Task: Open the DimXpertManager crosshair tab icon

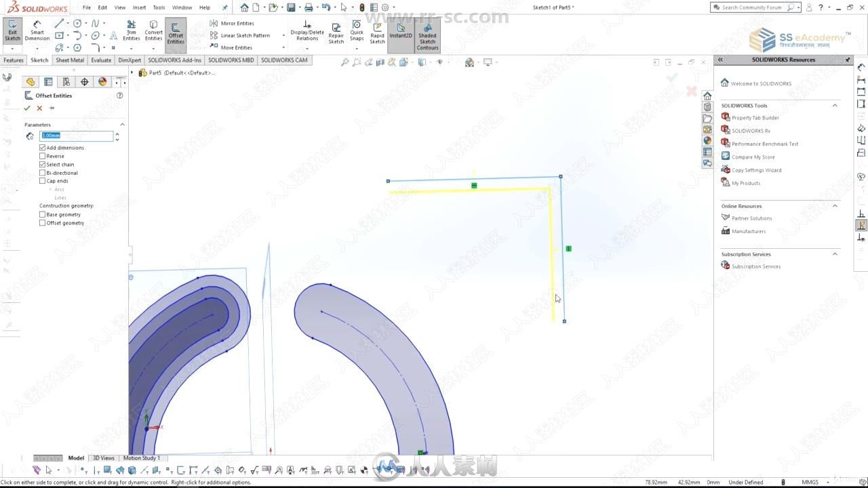Action: (84, 81)
